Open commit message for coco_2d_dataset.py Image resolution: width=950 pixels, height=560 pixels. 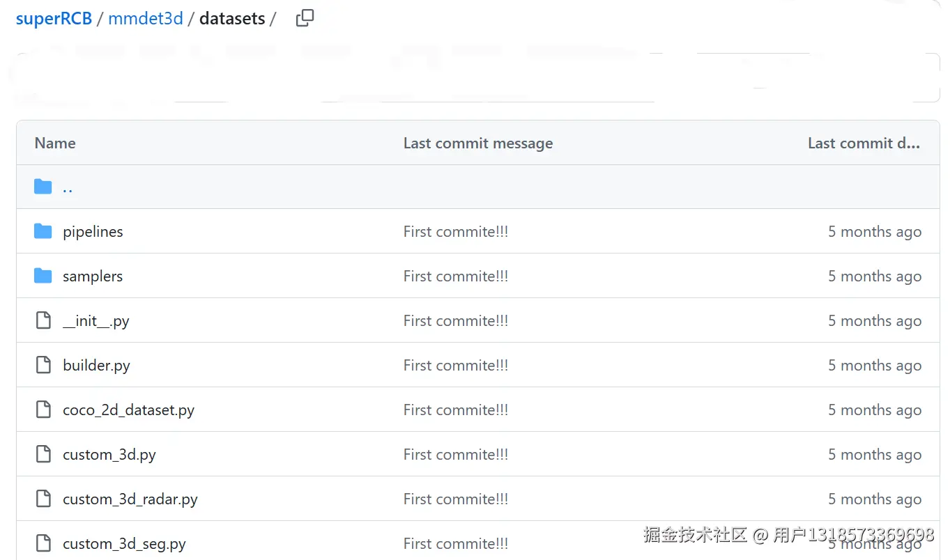pyautogui.click(x=455, y=410)
